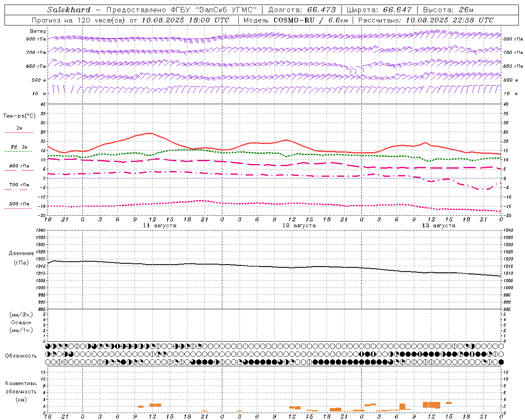Click the 13 августа date label

(x=438, y=226)
